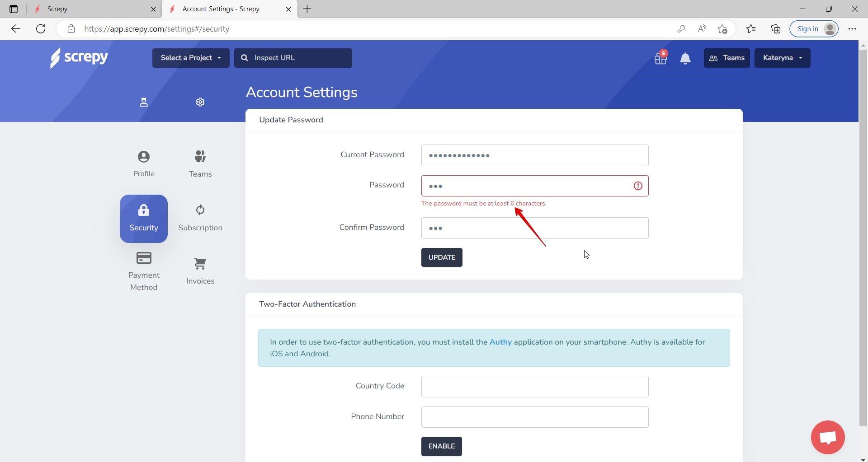Click the Country Code field
This screenshot has height=462, width=868.
535,387
